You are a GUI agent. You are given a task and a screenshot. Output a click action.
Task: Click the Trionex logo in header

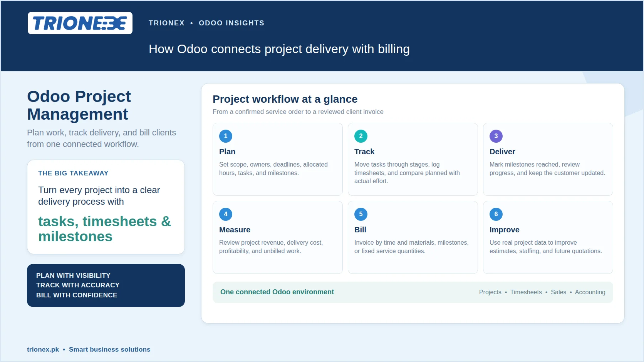pos(80,23)
